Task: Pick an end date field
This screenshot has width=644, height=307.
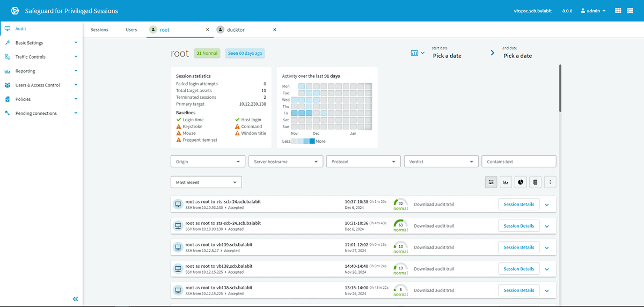Action: coord(517,56)
